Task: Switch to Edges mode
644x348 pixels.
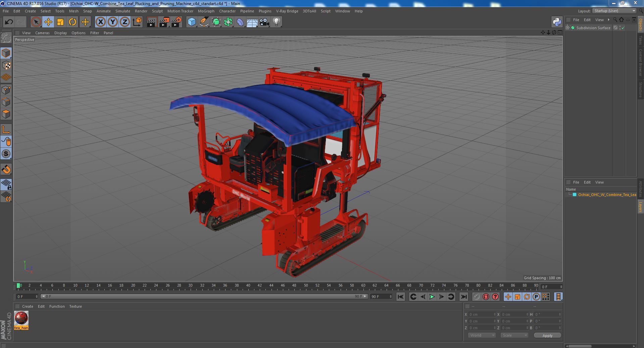Action: pos(6,102)
